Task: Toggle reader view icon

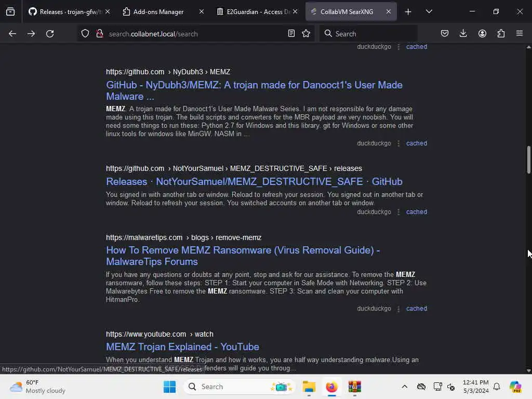Action: (291, 33)
